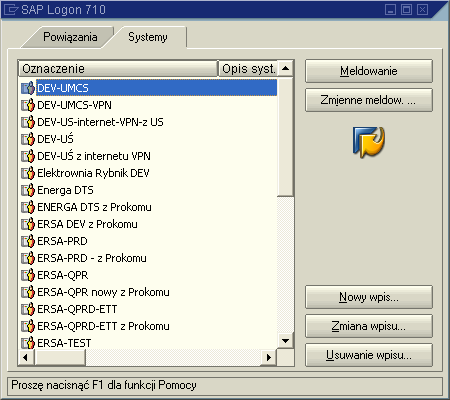This screenshot has height=400, width=450.
Task: Select ERSA-QPRD-ETT z Prokomu entry
Action: 103,326
